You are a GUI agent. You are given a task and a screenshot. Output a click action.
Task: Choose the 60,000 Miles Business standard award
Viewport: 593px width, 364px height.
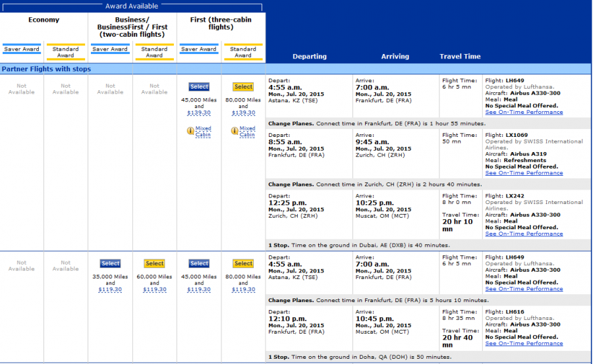tap(154, 264)
